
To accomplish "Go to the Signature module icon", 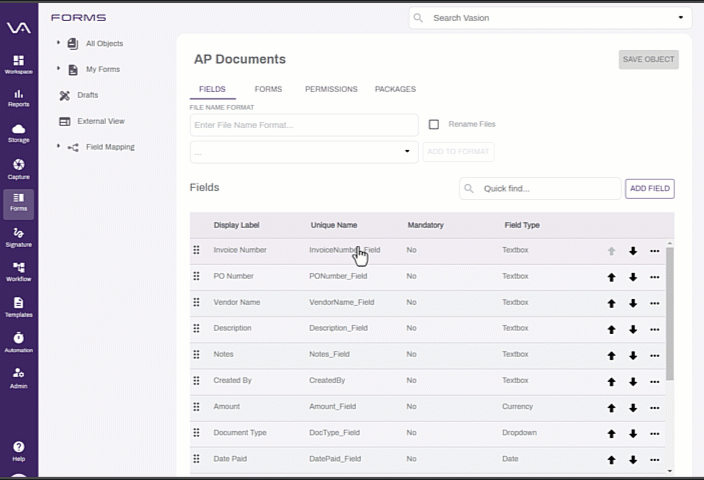I will (x=18, y=238).
